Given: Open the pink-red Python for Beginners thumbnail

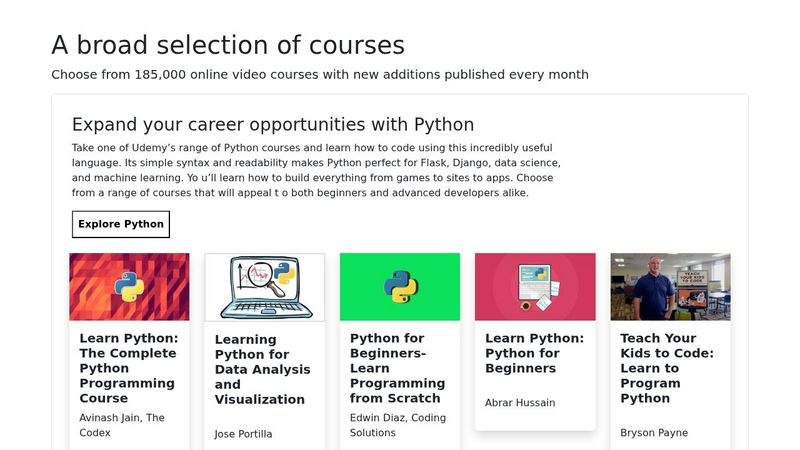Looking at the screenshot, I should [535, 286].
